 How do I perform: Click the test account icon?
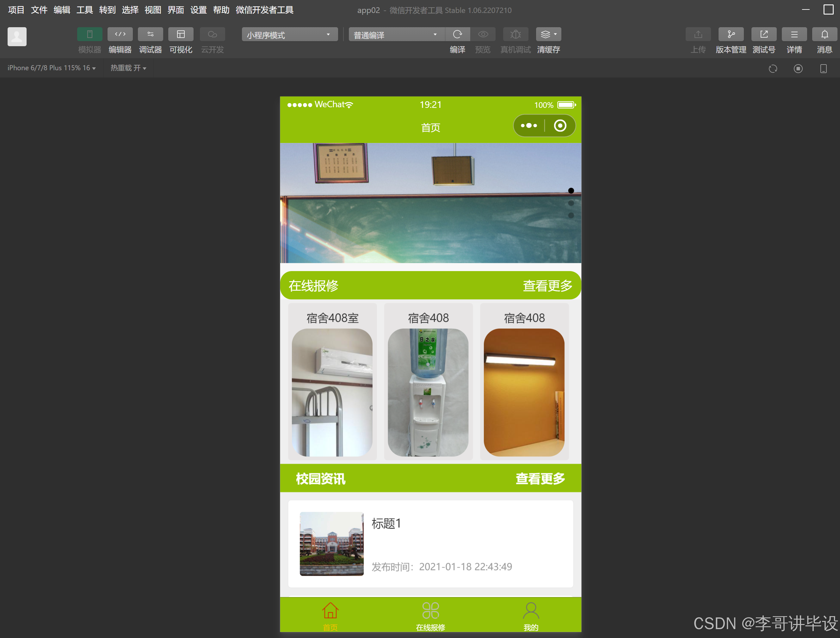tap(764, 34)
